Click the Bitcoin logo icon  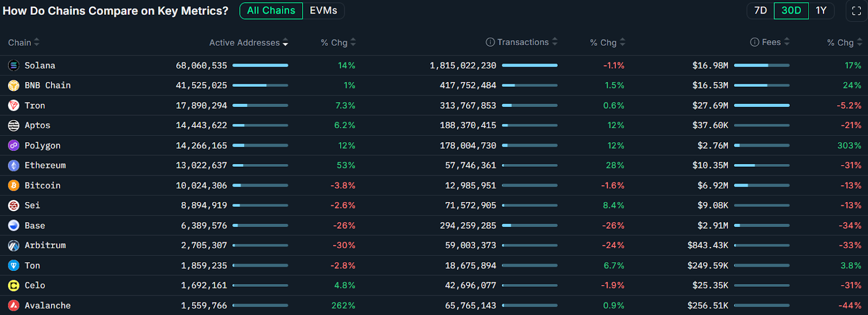pos(14,186)
